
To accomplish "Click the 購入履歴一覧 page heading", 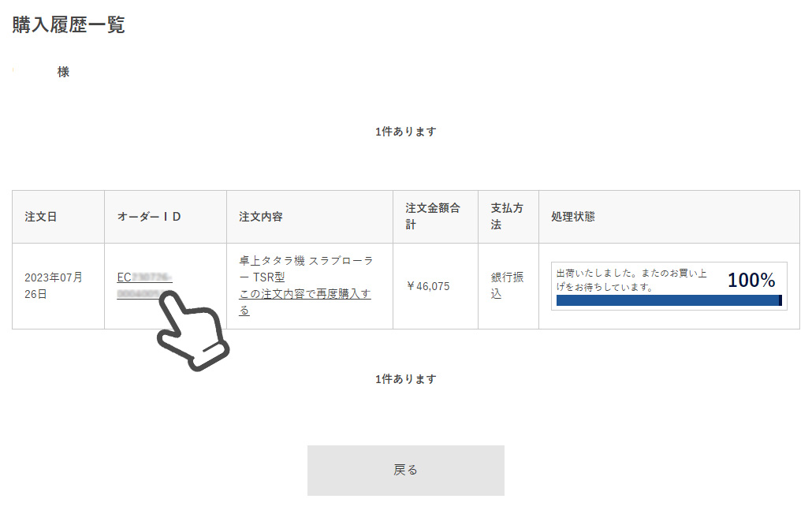I will [x=69, y=25].
